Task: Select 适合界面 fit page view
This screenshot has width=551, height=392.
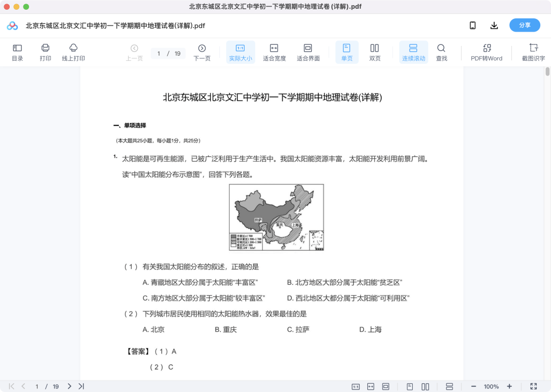Action: tap(308, 53)
